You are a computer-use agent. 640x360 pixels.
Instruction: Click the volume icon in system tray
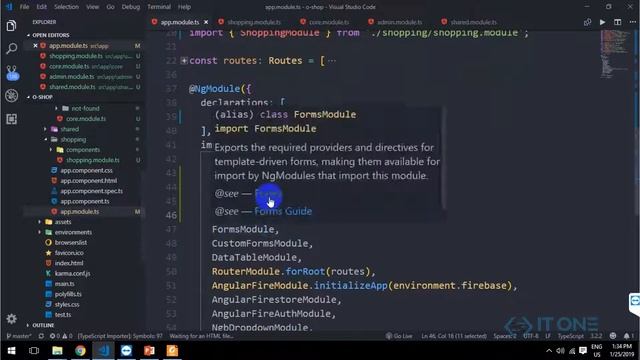coord(560,351)
